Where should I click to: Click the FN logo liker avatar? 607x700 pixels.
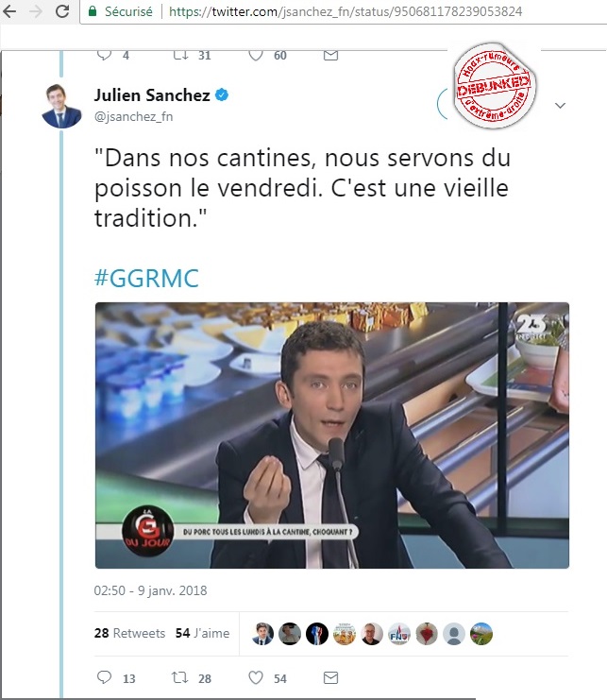tap(399, 634)
